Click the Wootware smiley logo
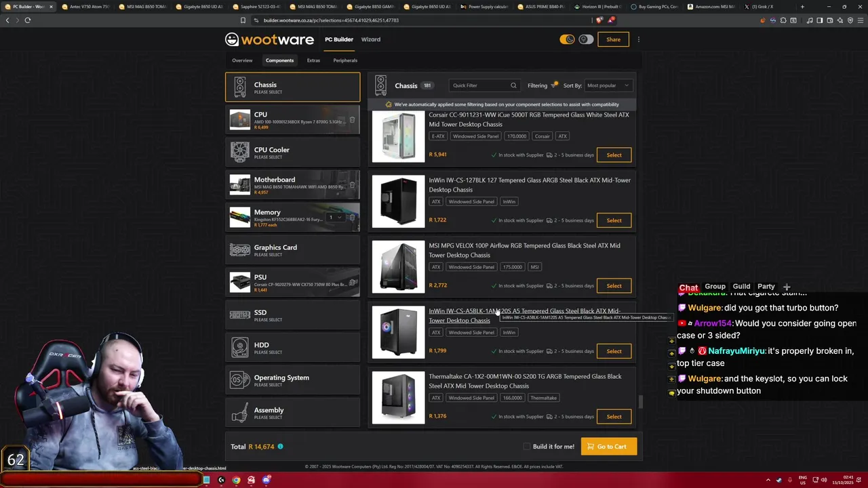868x488 pixels. tap(232, 39)
